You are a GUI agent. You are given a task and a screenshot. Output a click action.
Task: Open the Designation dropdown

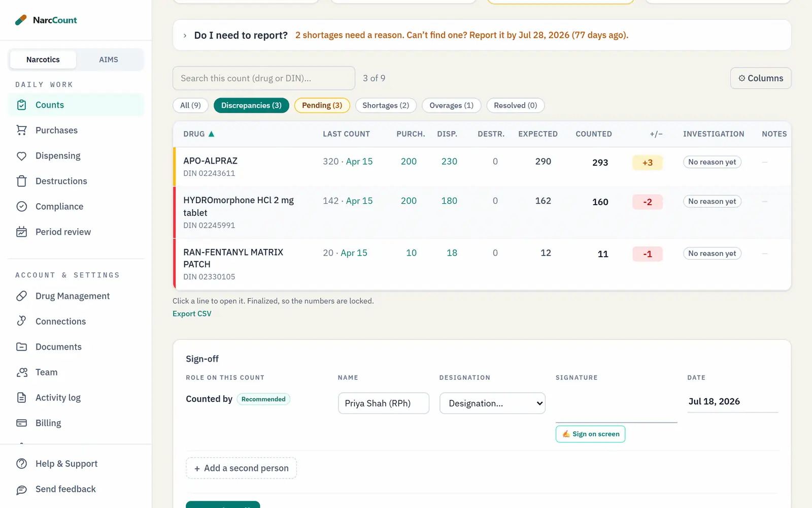click(x=492, y=403)
